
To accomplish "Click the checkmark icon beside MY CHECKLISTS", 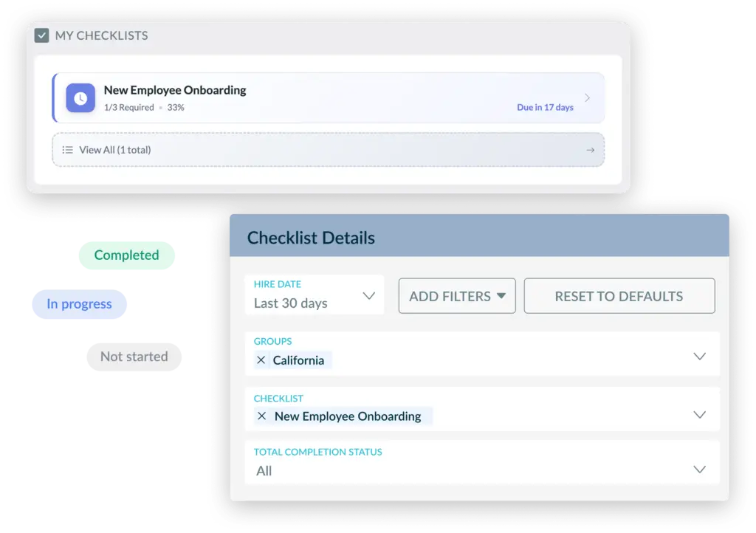I will 42,35.
